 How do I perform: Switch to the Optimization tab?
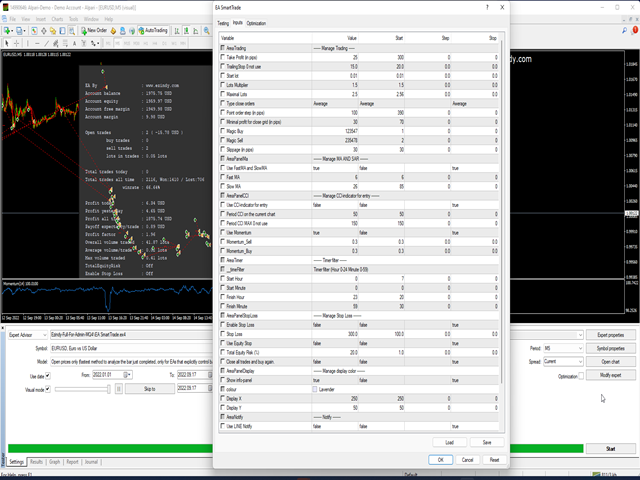pos(256,23)
